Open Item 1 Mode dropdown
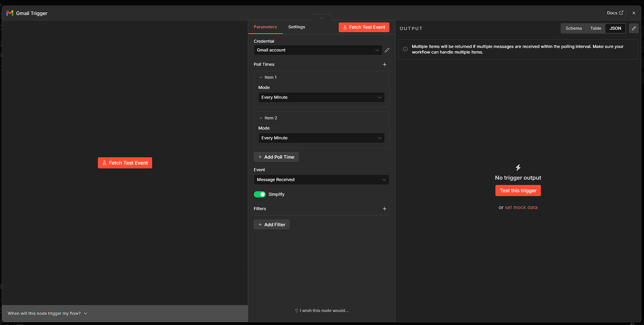The width and height of the screenshot is (644, 325). 321,97
